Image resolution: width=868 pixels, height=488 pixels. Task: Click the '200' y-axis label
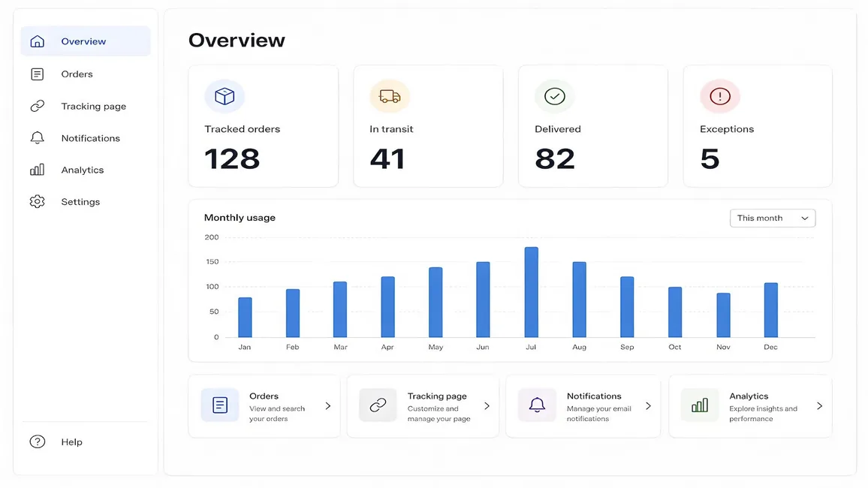[x=212, y=237]
